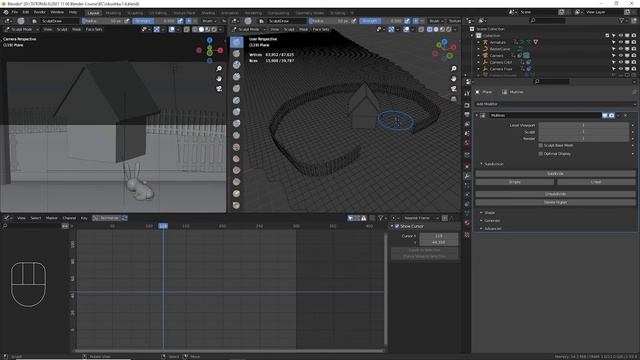Click pan hand icon in user perspective viewport
The height and width of the screenshot is (360, 640).
[453, 78]
